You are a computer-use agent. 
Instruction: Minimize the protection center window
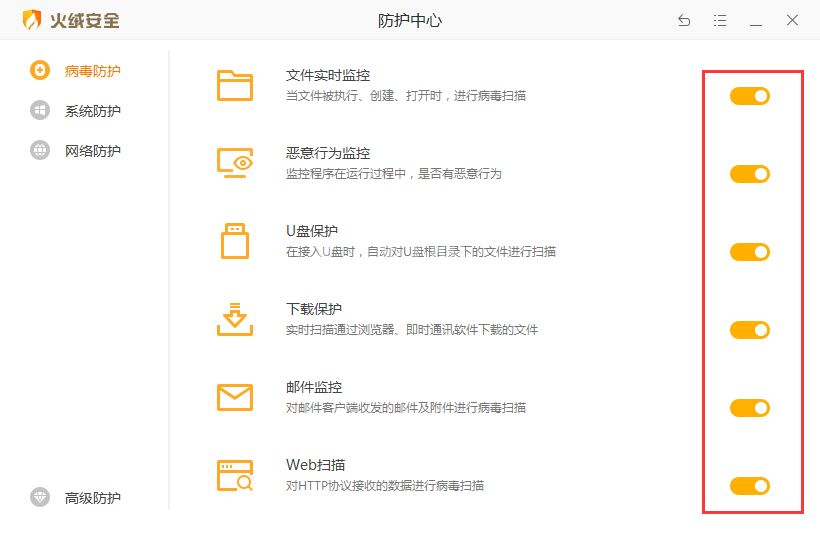(756, 25)
